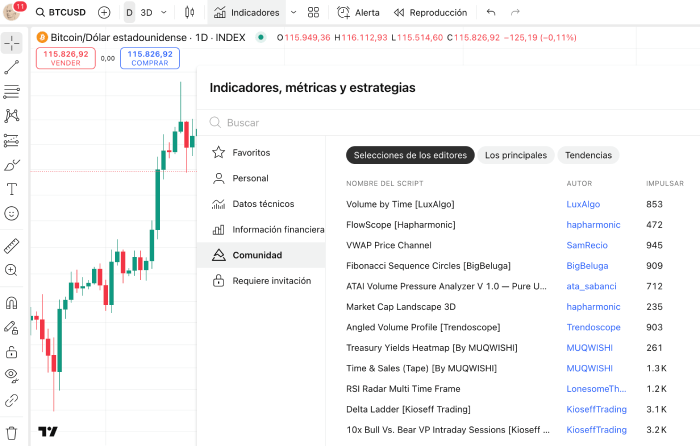Image resolution: width=700 pixels, height=446 pixels.
Task: Switch to Tendencias tab
Action: pyautogui.click(x=588, y=155)
